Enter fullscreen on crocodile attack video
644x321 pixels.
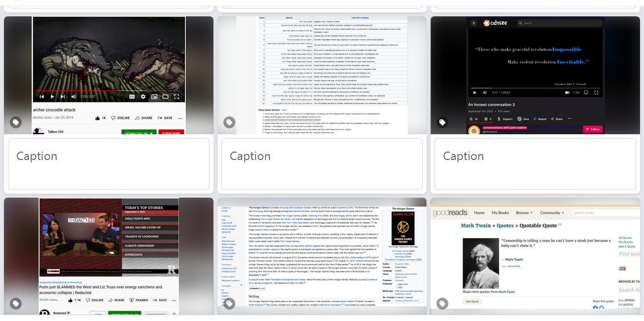point(177,97)
